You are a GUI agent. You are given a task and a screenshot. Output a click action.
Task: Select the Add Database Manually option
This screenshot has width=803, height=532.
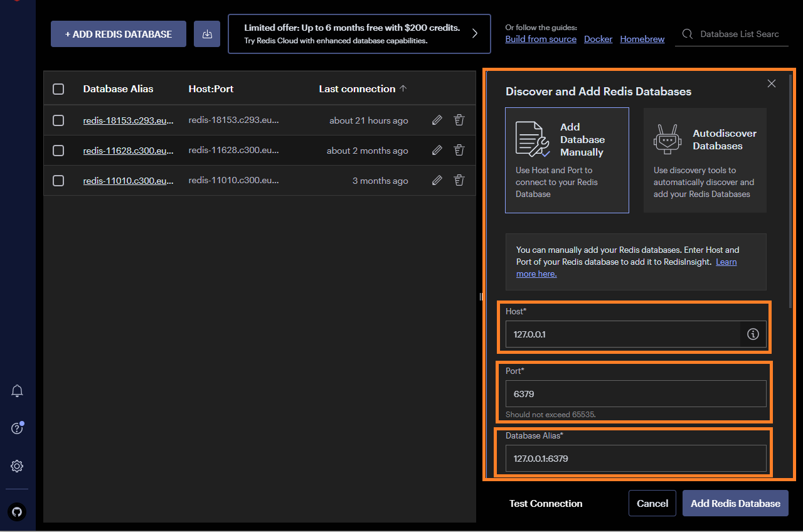click(x=566, y=160)
